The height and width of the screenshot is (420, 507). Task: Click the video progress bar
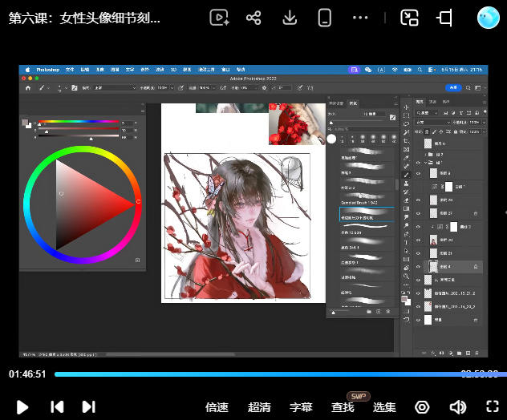[x=281, y=374]
